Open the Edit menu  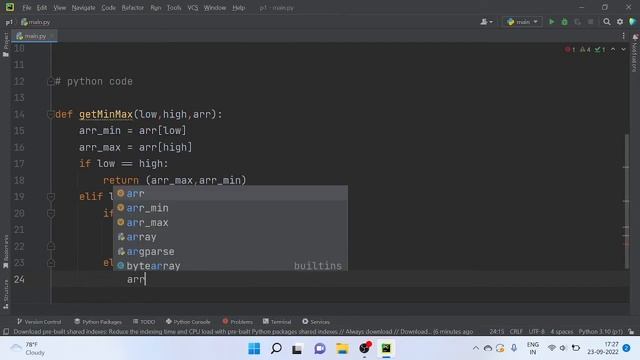pyautogui.click(x=42, y=8)
